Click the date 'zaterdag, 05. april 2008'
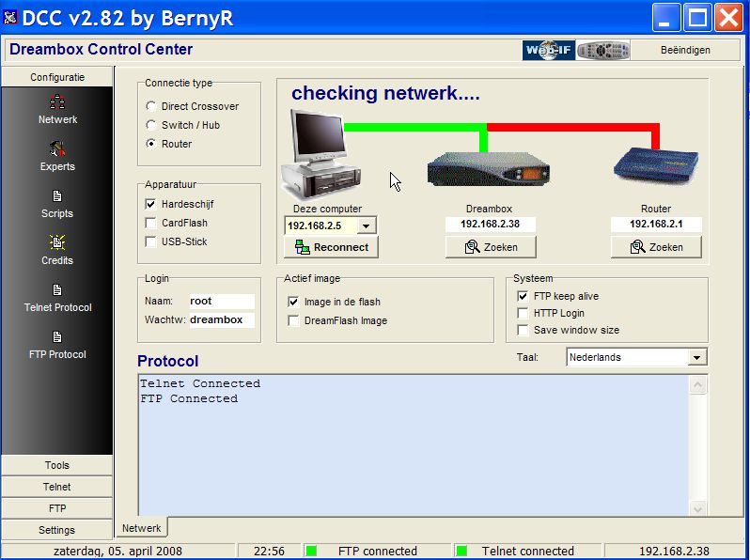The image size is (750, 560). pyautogui.click(x=117, y=551)
